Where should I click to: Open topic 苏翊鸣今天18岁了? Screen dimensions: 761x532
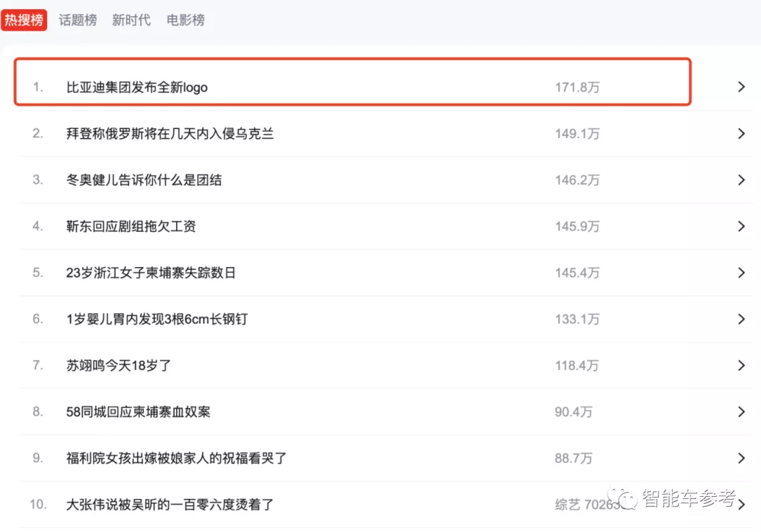click(x=118, y=366)
